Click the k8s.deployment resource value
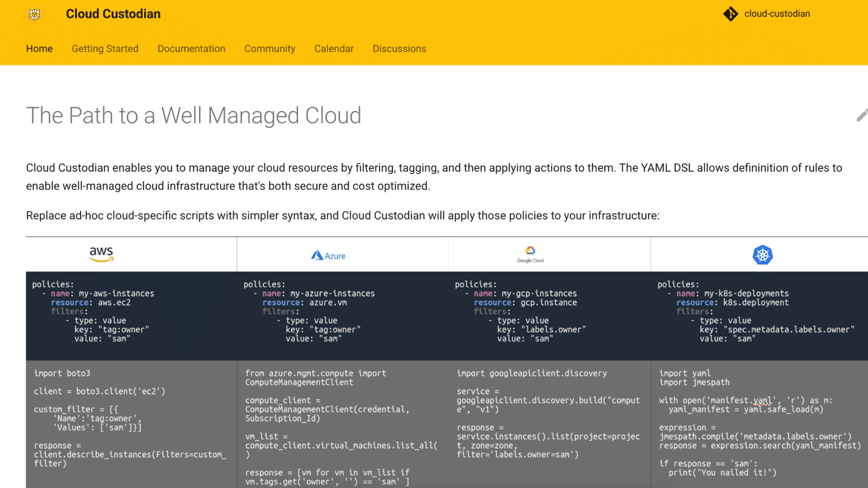The width and height of the screenshot is (868, 488). [756, 303]
